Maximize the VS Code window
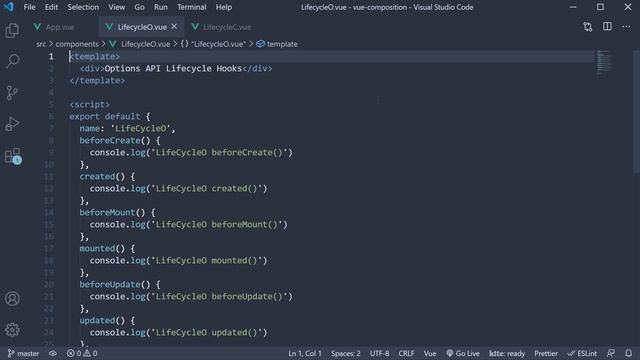 pos(600,7)
